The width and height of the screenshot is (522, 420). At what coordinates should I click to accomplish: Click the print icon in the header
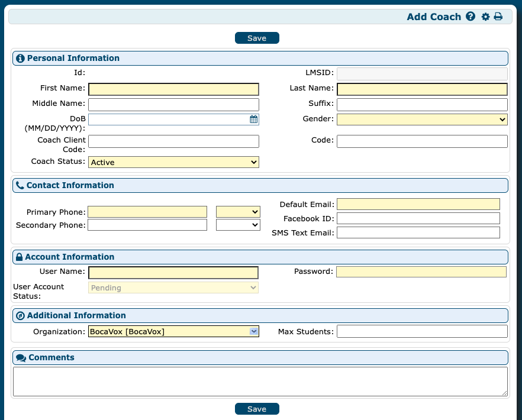pos(498,17)
